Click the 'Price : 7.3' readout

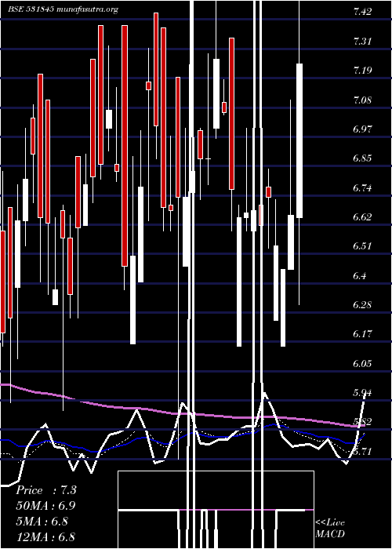[x=46, y=490]
